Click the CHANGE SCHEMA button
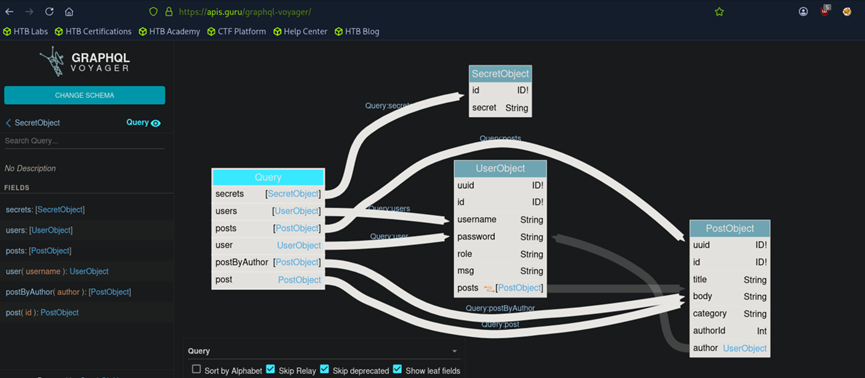The image size is (865, 378). click(x=84, y=95)
